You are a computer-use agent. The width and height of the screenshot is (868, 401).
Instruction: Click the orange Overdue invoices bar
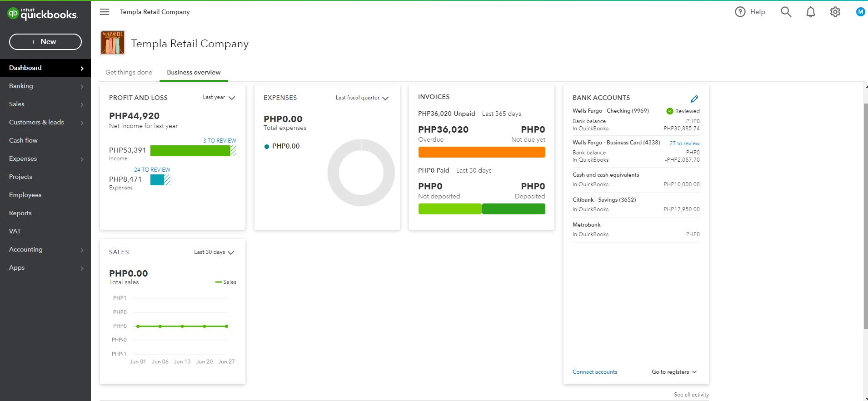click(481, 152)
